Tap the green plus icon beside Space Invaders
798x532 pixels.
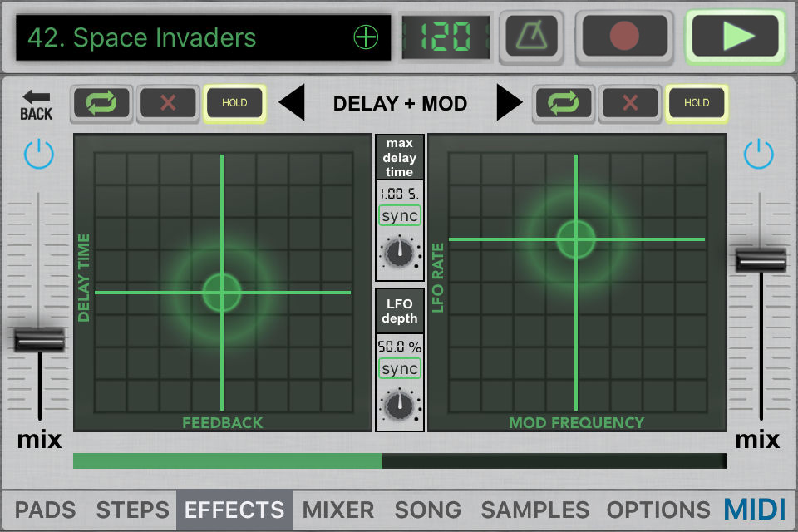click(366, 37)
